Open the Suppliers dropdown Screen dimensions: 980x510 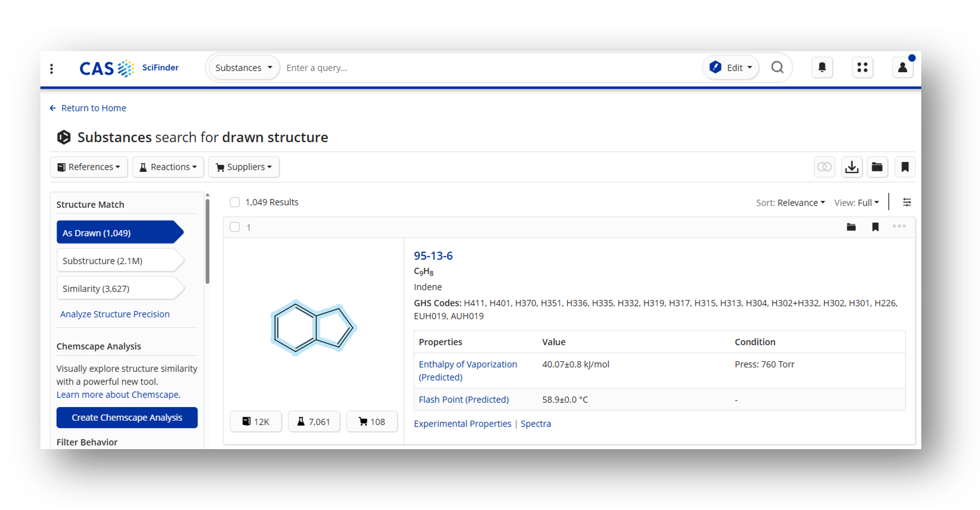point(244,167)
